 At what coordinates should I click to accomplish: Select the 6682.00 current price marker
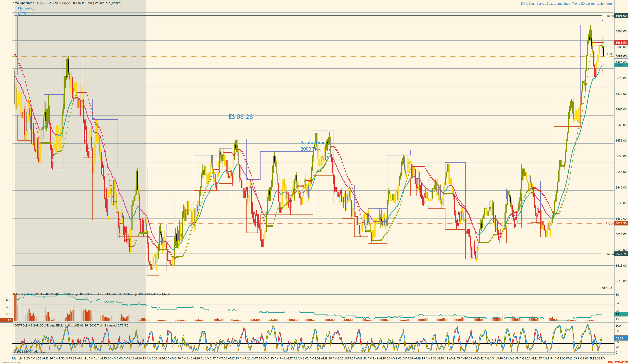pos(621,56)
